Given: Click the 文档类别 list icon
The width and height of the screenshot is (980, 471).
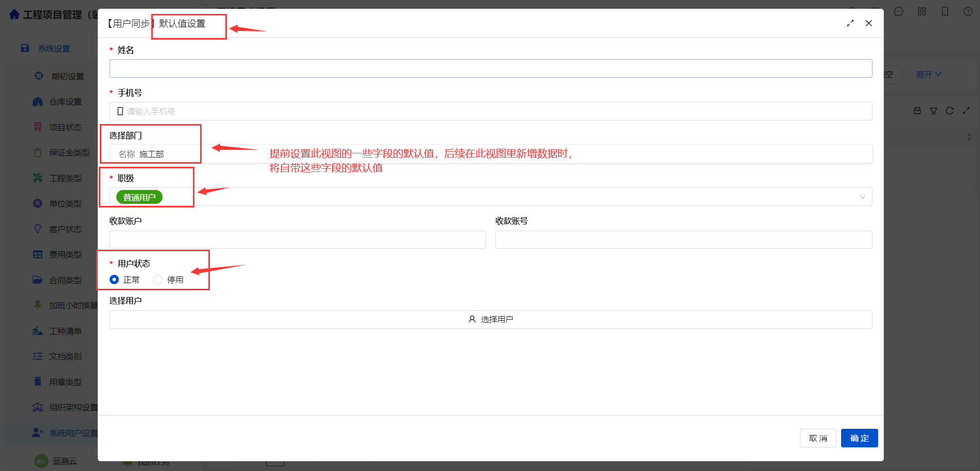Looking at the screenshot, I should coord(38,356).
